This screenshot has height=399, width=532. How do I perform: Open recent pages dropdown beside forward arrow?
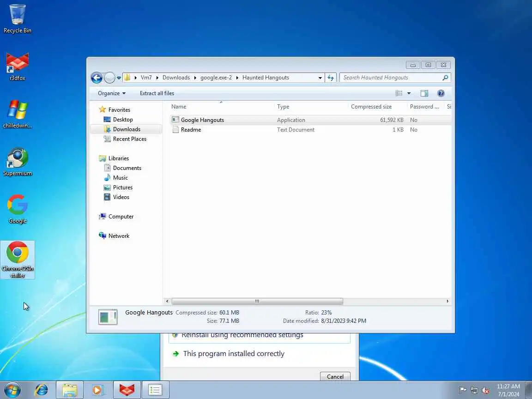119,78
